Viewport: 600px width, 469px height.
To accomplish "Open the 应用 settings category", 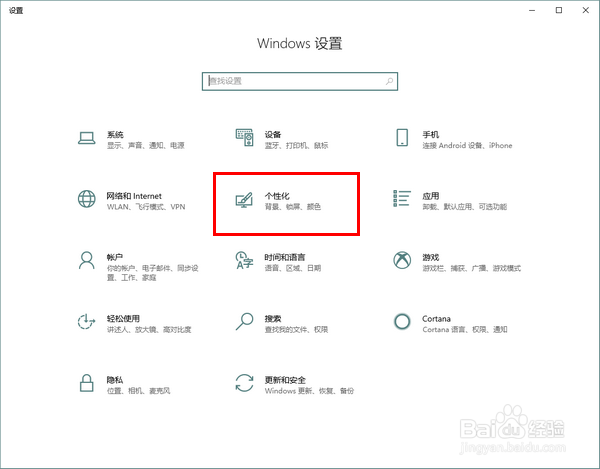I will (x=430, y=196).
